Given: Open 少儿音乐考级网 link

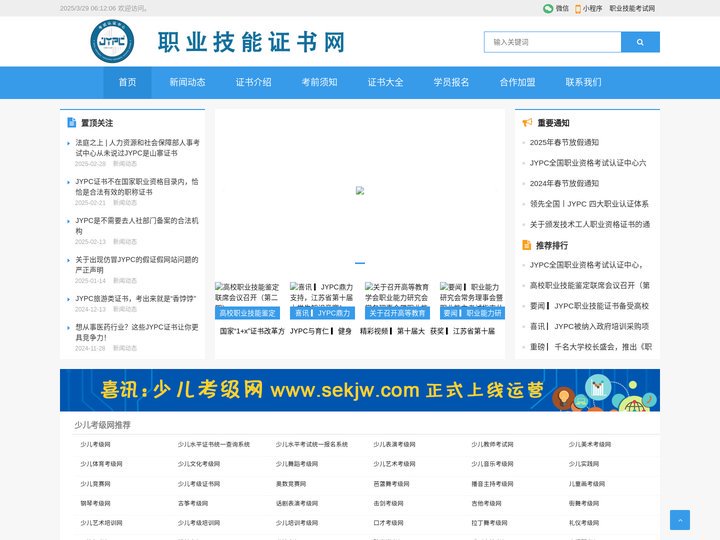Looking at the screenshot, I should point(492,464).
